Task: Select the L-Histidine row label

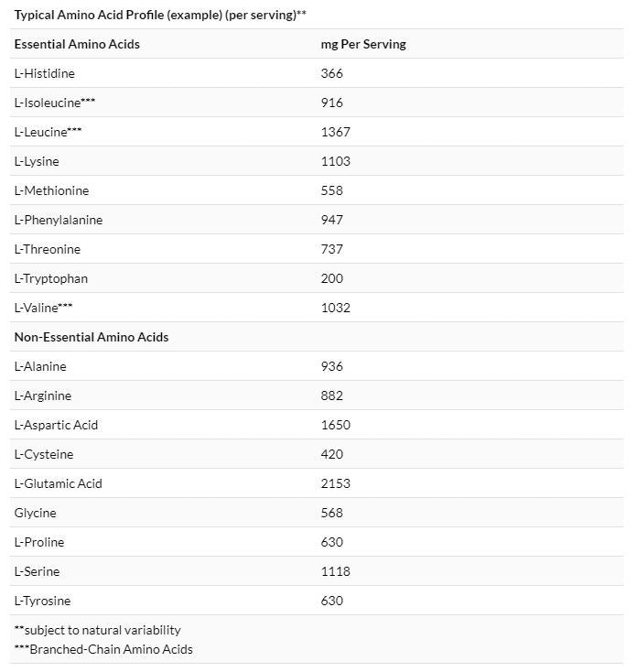Action: 44,73
